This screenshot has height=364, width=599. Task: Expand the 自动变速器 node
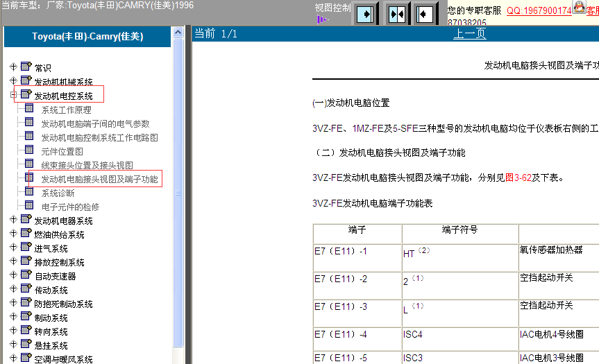[x=13, y=275]
